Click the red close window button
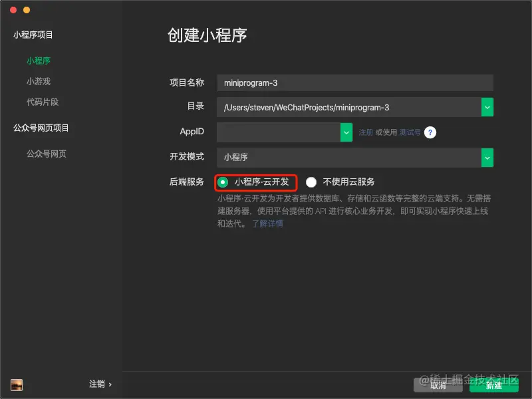The width and height of the screenshot is (532, 399). tap(13, 10)
